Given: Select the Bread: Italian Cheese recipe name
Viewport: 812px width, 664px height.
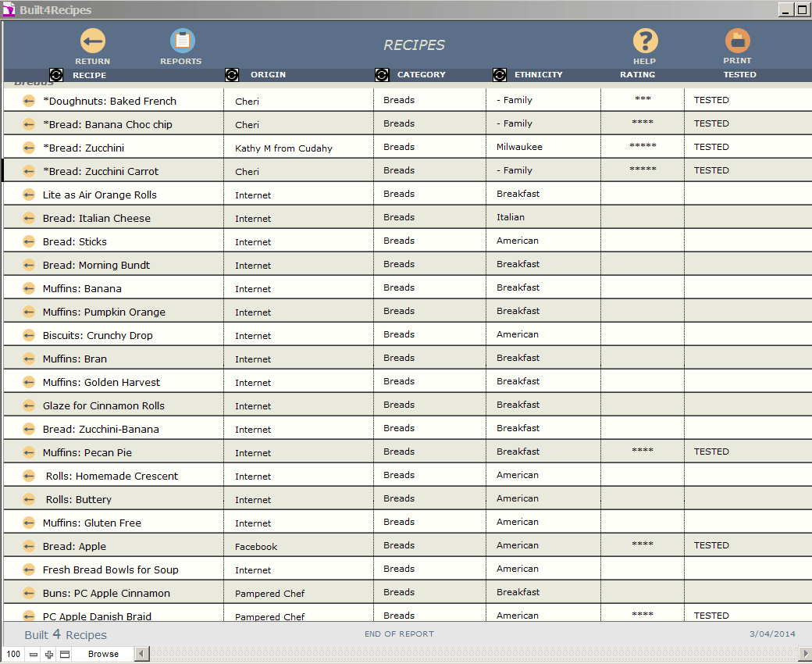Looking at the screenshot, I should [97, 218].
